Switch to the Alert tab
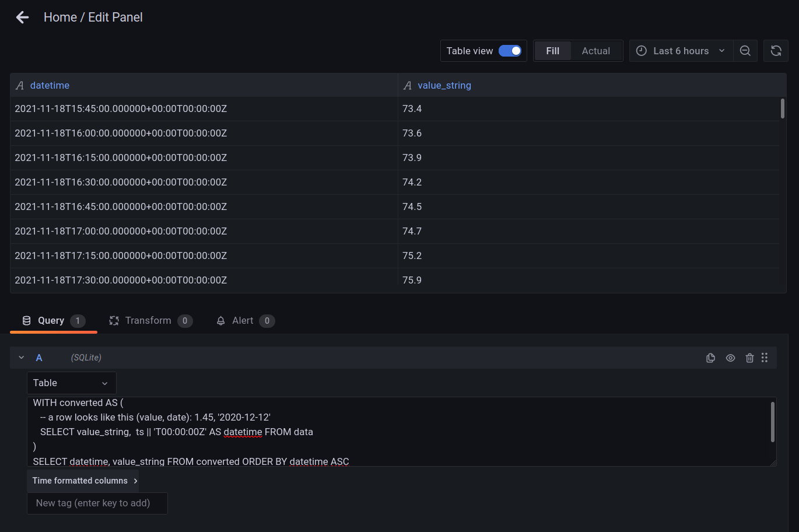 pyautogui.click(x=245, y=321)
